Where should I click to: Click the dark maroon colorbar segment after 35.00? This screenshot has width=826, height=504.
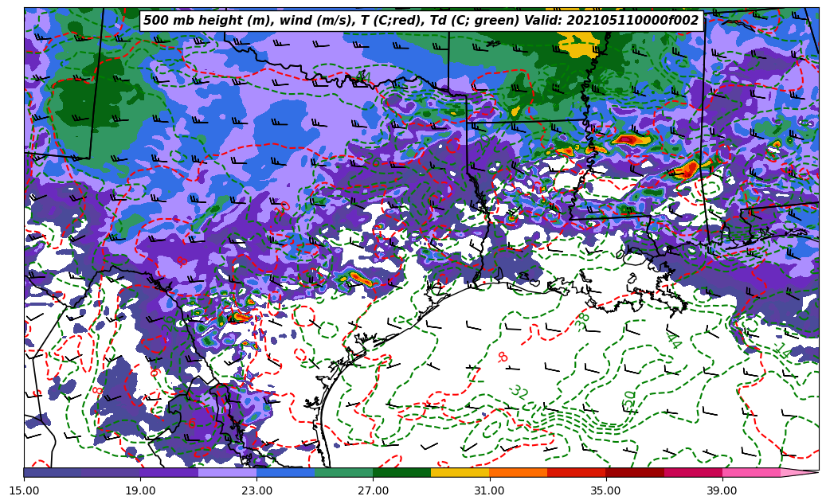click(x=635, y=473)
